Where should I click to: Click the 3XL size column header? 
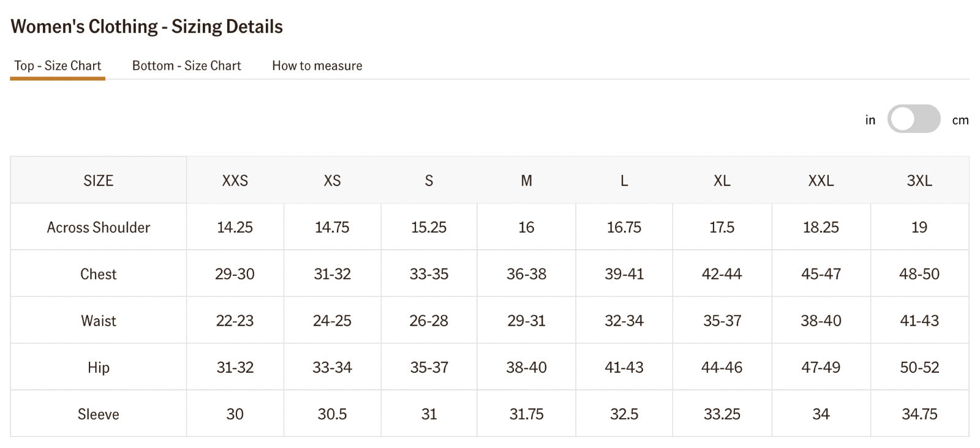[919, 181]
